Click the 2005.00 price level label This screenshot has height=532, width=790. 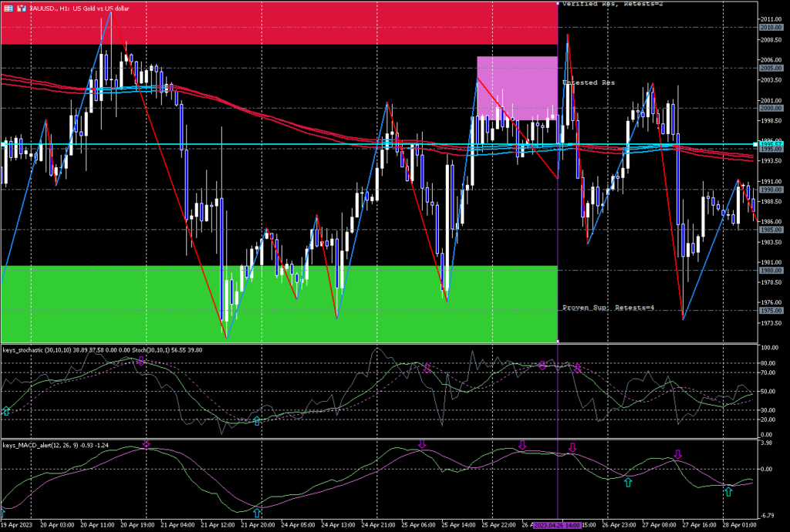tap(771, 68)
